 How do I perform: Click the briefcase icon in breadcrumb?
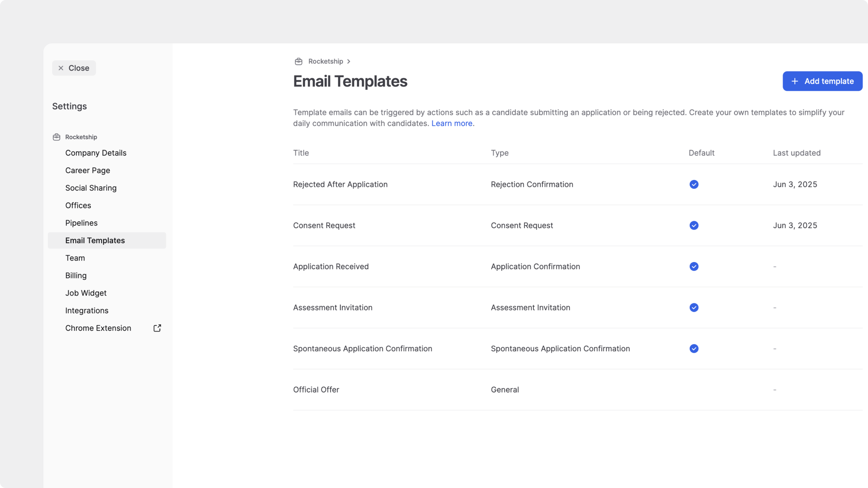point(298,61)
